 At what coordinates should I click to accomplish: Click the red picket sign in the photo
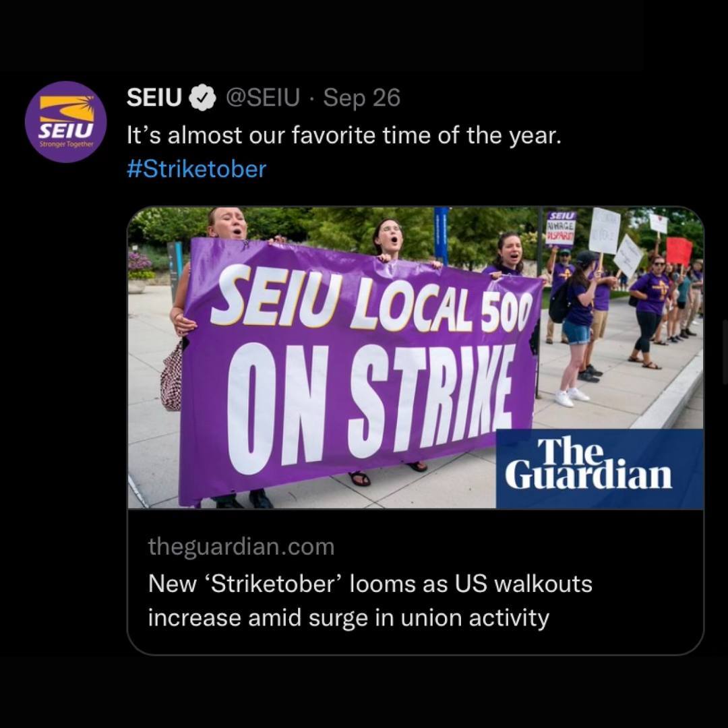679,251
